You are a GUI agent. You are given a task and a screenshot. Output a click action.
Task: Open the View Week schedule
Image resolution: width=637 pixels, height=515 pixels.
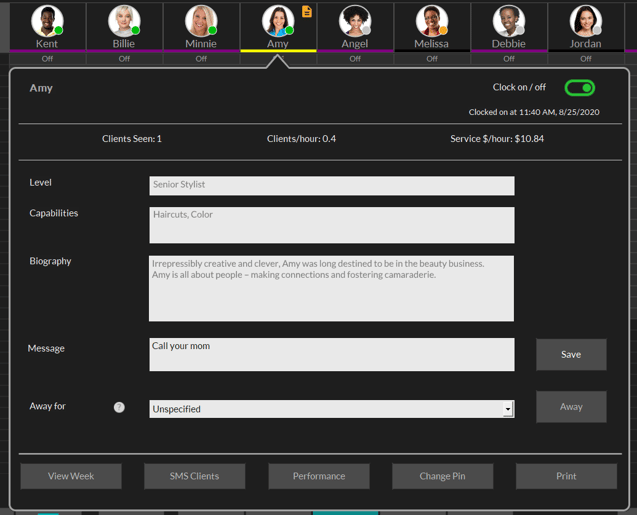pos(71,476)
